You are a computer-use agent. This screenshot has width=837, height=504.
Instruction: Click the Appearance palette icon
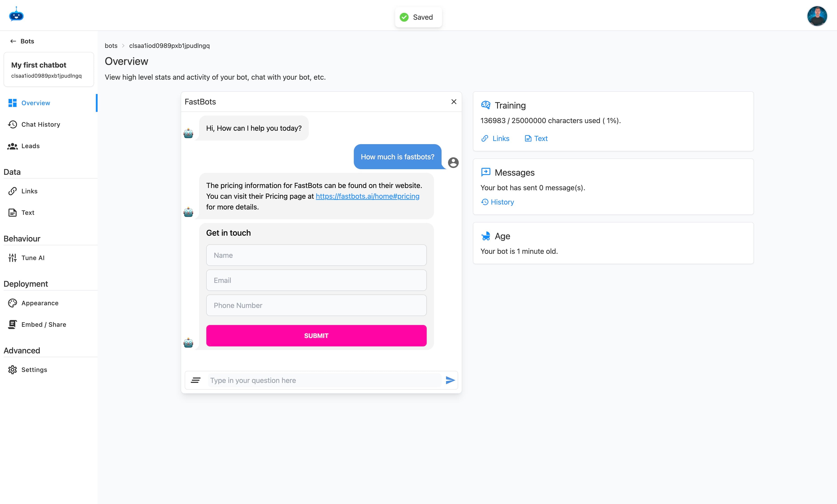pyautogui.click(x=13, y=303)
